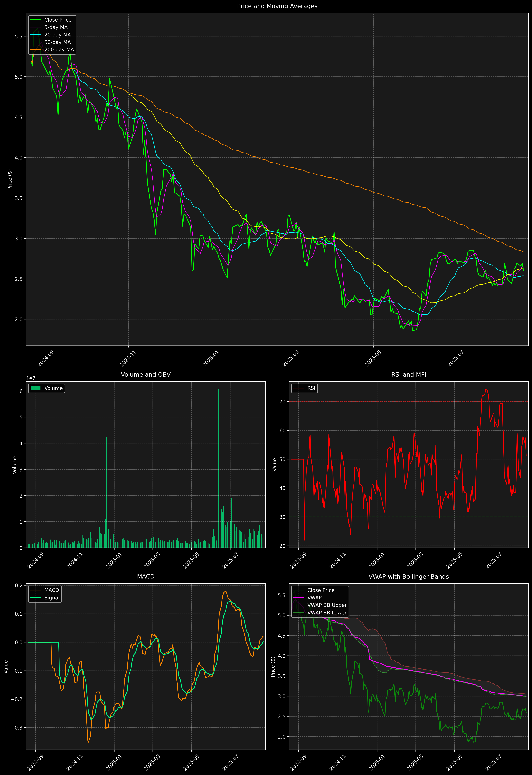Click the Signal legend entry in MACD chart
The height and width of the screenshot is (775, 532).
52,598
